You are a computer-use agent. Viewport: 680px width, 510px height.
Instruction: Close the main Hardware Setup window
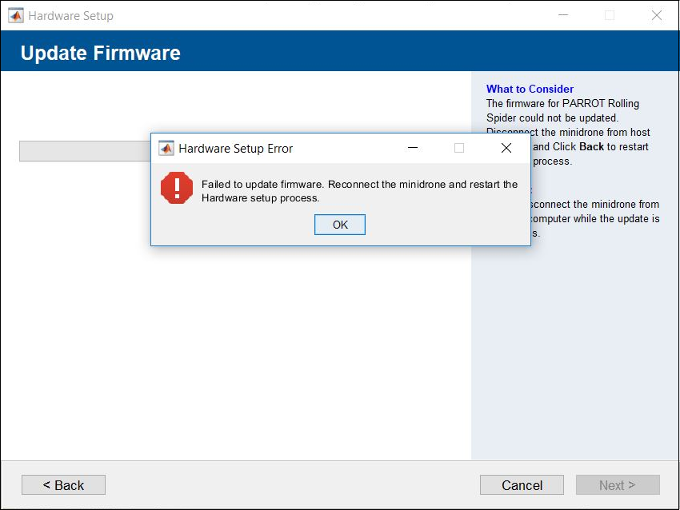point(656,15)
